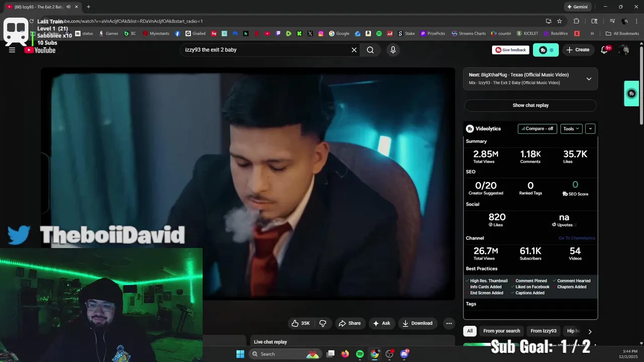The height and width of the screenshot is (362, 644).
Task: Select the From Izzy93 chip
Action: pos(543,331)
